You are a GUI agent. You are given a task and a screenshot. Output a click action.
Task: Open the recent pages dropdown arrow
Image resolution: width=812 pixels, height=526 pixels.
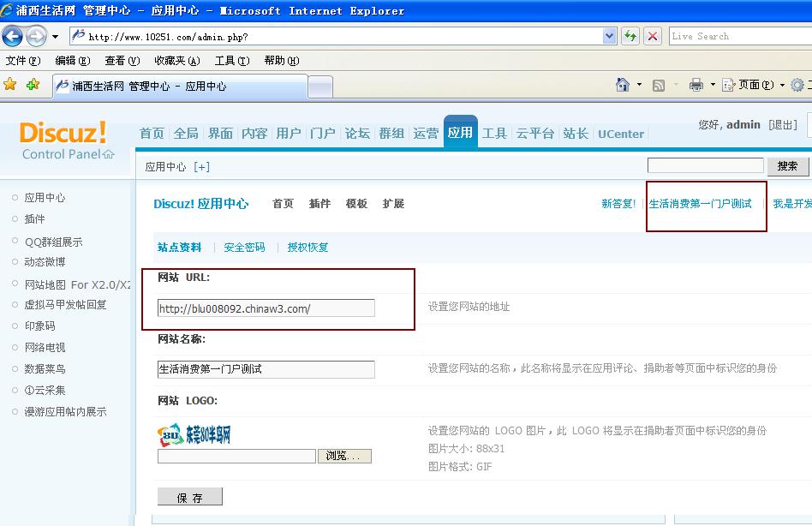tap(56, 37)
